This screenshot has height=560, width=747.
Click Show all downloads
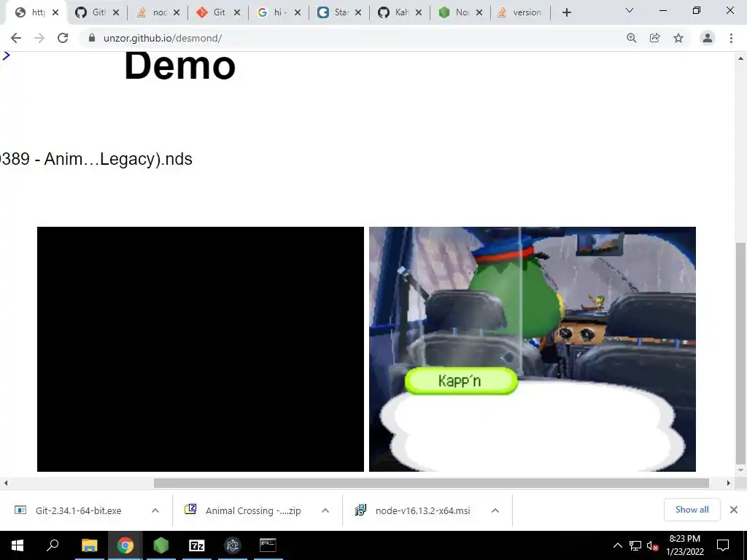point(692,510)
